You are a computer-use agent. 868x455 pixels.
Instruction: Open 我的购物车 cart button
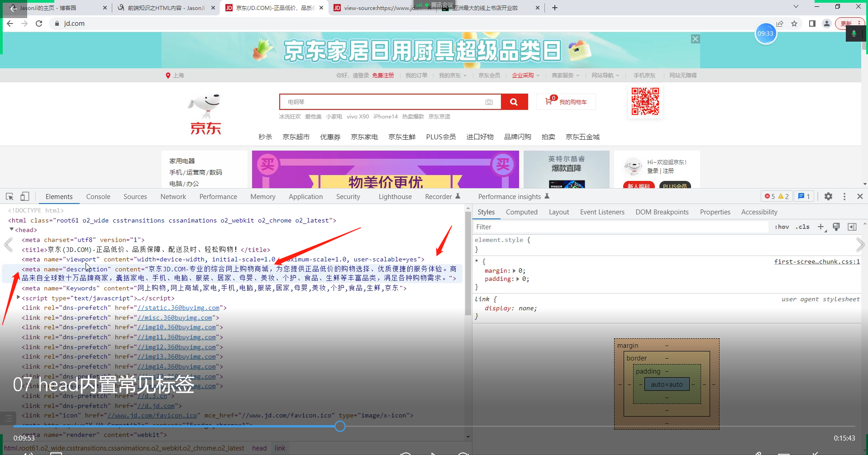point(566,102)
